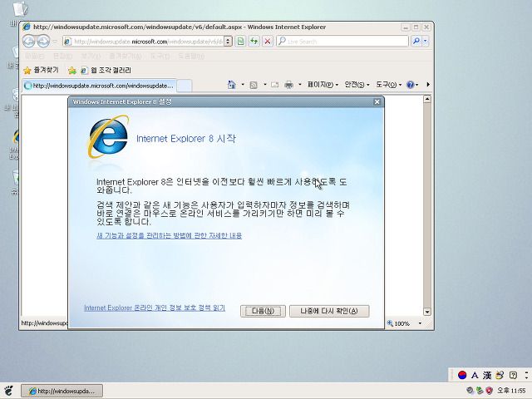Expand command bar overflow arrow
This screenshot has width=532, height=399.
pos(428,85)
